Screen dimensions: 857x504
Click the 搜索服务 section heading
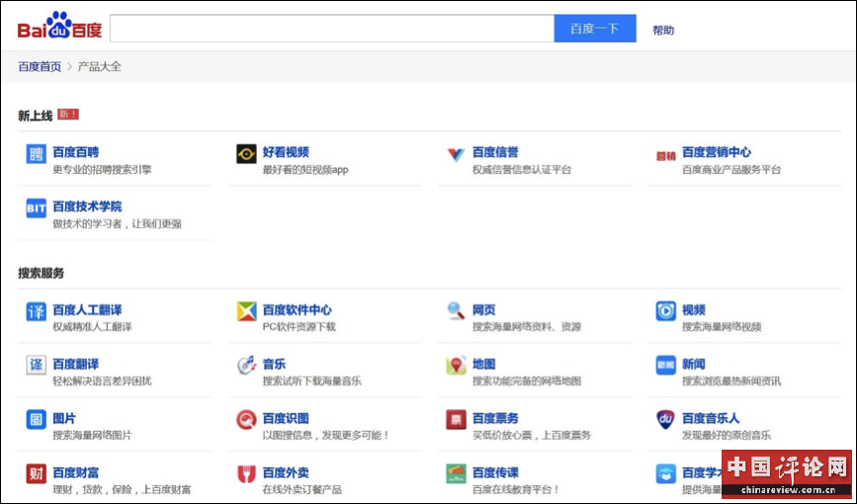pos(41,273)
